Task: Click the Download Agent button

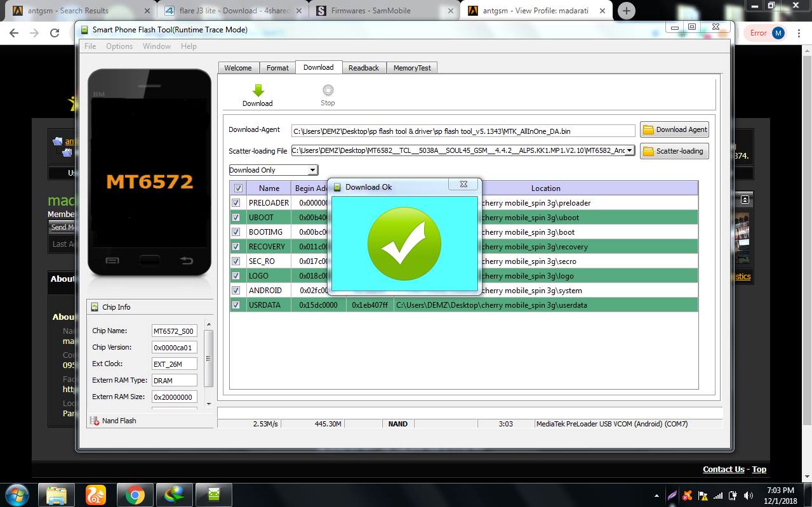Action: [x=674, y=129]
